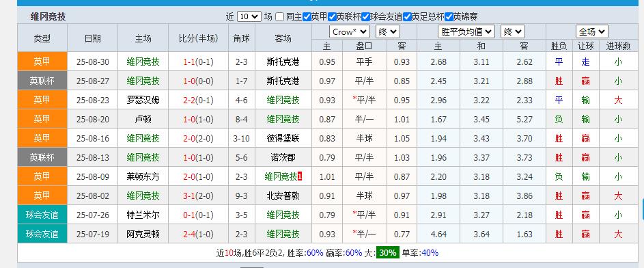
Task: Click the 英联杯 type label on 25-08-13 row
Action: pos(42,157)
